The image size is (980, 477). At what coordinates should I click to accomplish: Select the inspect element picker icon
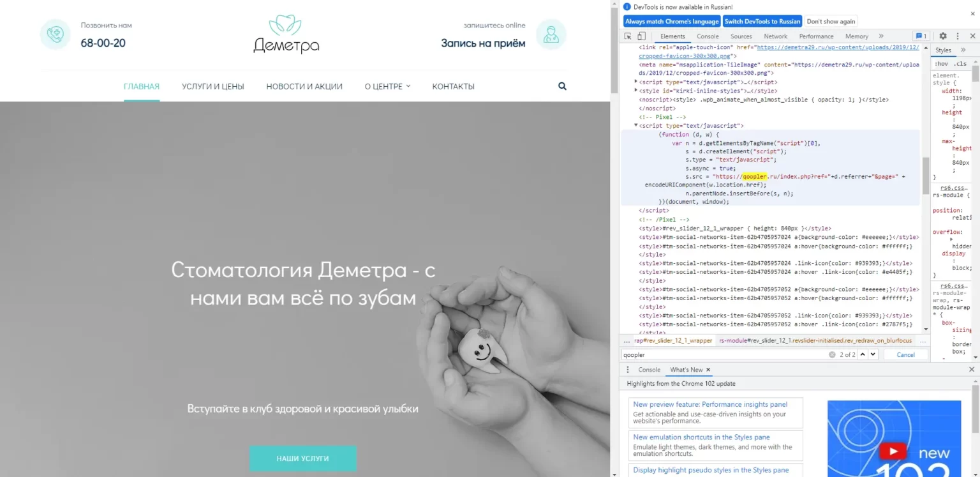(x=628, y=36)
